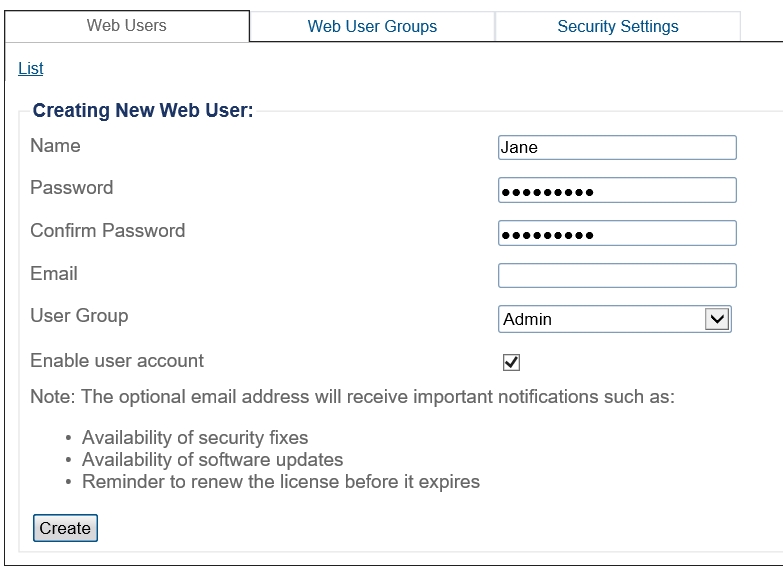This screenshot has width=783, height=577.
Task: Uncheck the Enable user account checkbox
Action: point(511,362)
